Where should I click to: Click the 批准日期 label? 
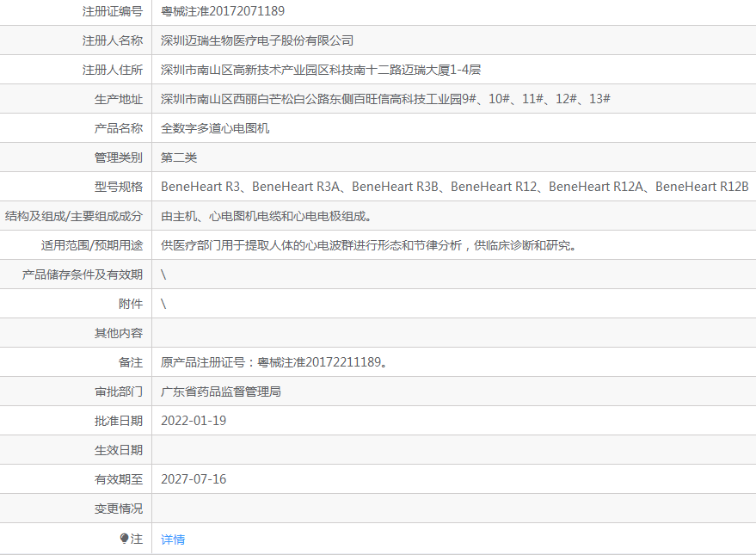[119, 421]
